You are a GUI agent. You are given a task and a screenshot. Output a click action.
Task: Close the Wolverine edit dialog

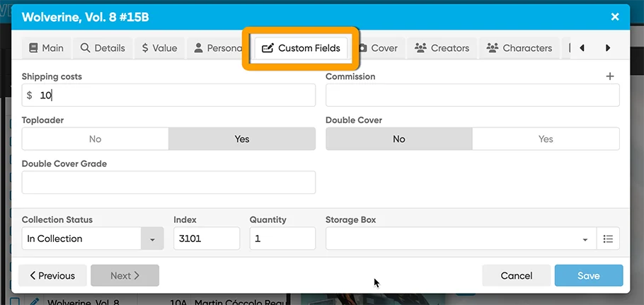coord(614,17)
